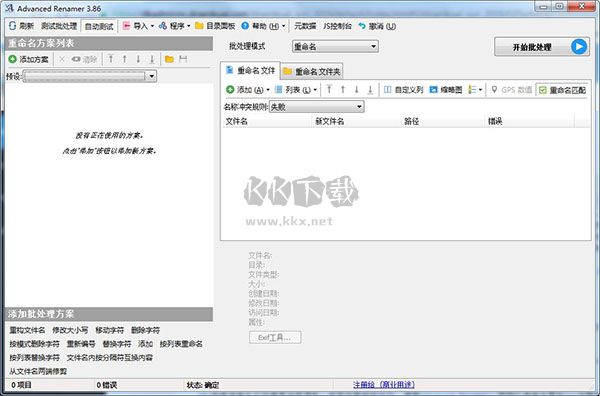Viewport: 600px width, 396px height.
Task: Click the 状态: 确定 status text
Action: (203, 385)
